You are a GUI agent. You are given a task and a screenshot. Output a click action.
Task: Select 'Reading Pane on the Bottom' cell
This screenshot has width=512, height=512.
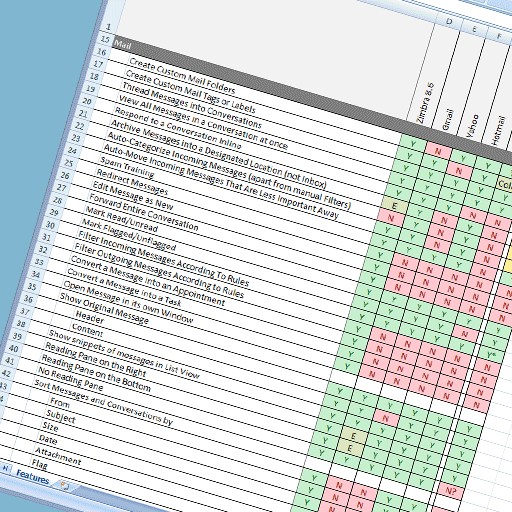pyautogui.click(x=96, y=373)
